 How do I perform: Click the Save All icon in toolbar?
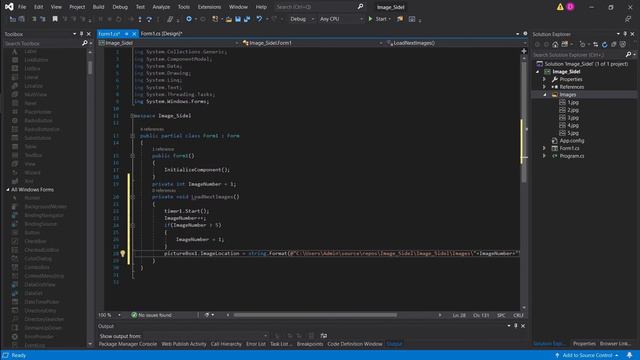point(247,19)
